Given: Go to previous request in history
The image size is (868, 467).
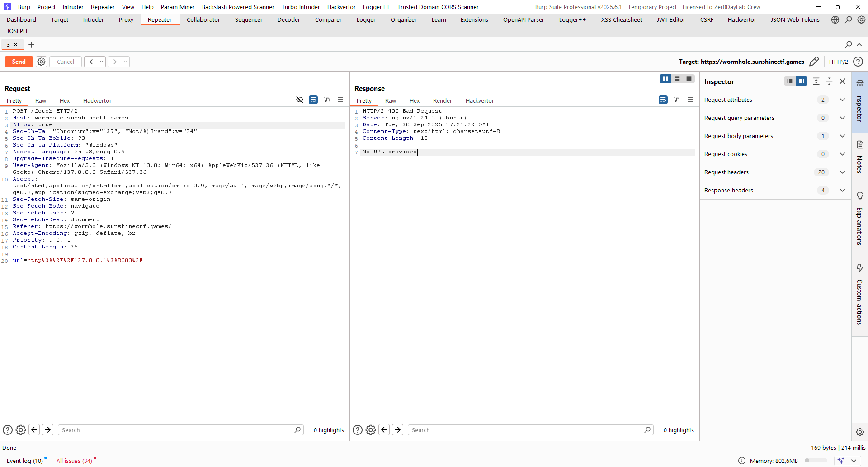Looking at the screenshot, I should [x=91, y=62].
